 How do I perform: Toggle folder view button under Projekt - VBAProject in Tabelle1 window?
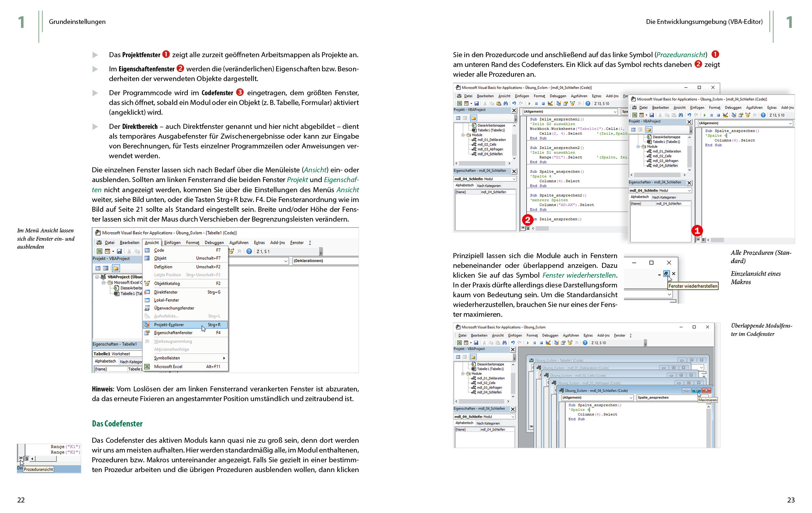pyautogui.click(x=115, y=268)
